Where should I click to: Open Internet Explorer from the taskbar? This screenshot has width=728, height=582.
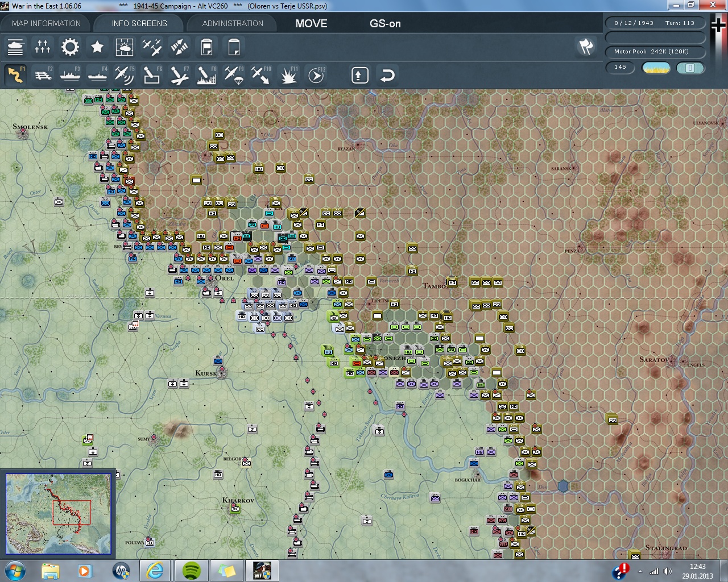coord(155,571)
